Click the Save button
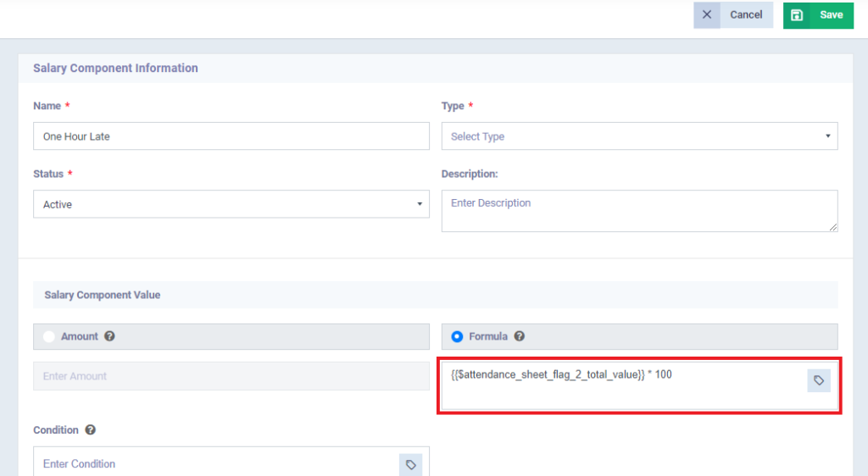The height and width of the screenshot is (476, 868). point(818,15)
